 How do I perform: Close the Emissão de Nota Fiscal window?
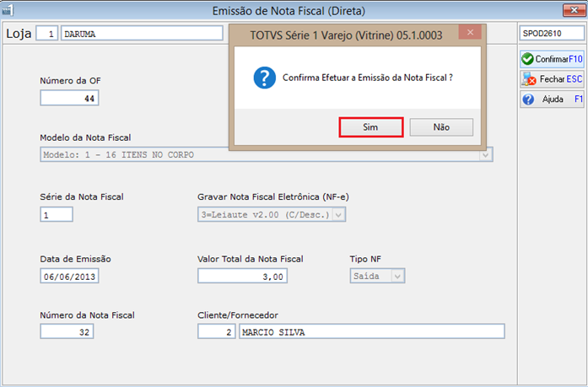click(x=574, y=10)
